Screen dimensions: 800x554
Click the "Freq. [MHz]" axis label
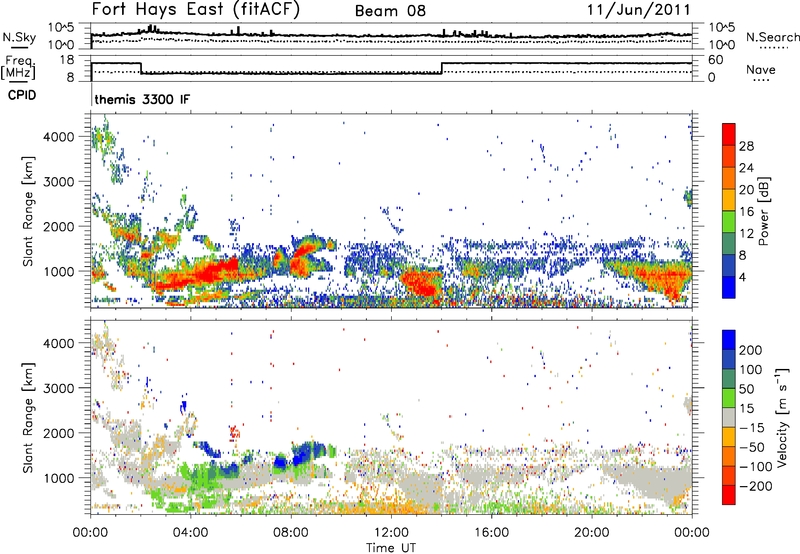click(x=18, y=68)
